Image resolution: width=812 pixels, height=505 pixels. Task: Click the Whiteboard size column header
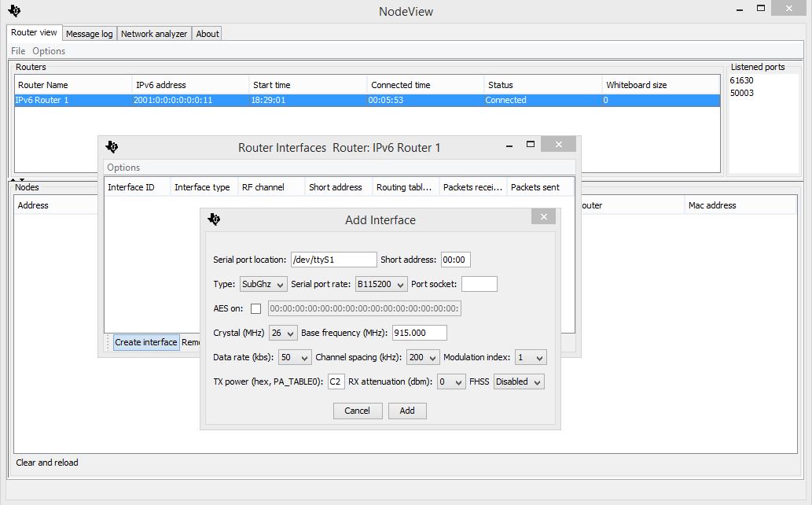pos(661,85)
